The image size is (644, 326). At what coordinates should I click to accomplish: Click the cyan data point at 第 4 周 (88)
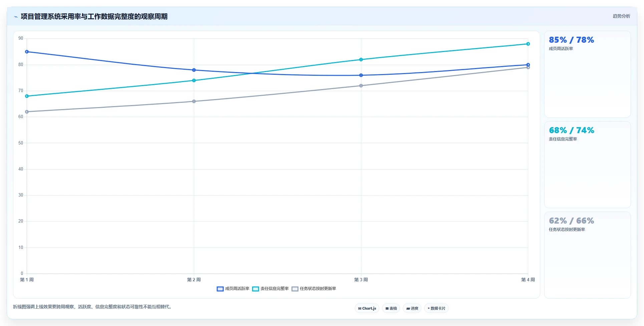point(528,44)
